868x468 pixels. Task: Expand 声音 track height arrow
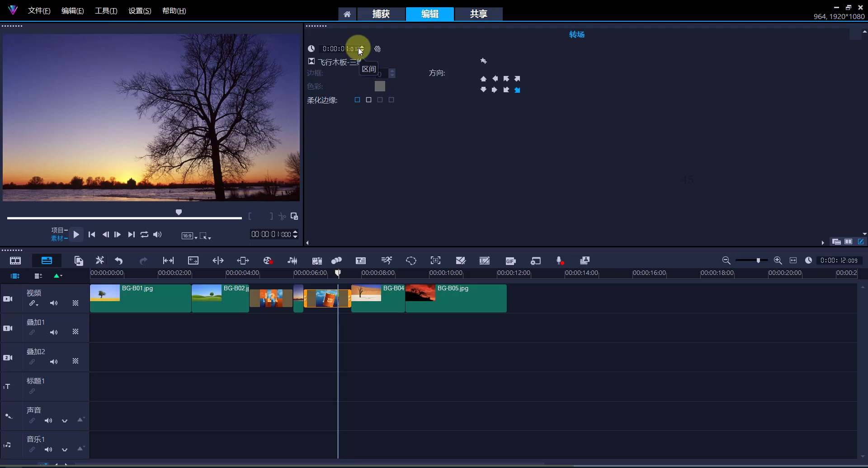[x=80, y=420]
